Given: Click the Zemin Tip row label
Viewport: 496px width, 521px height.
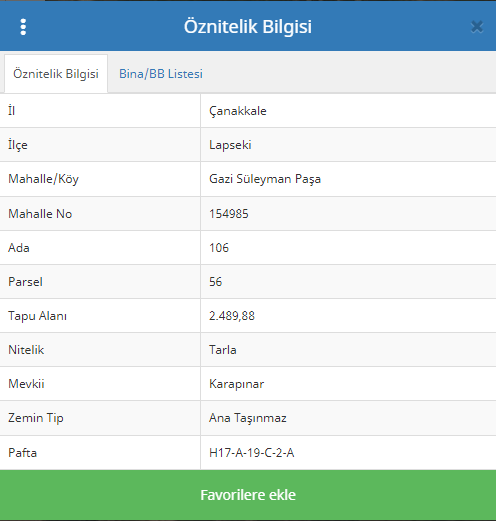Looking at the screenshot, I should [36, 418].
